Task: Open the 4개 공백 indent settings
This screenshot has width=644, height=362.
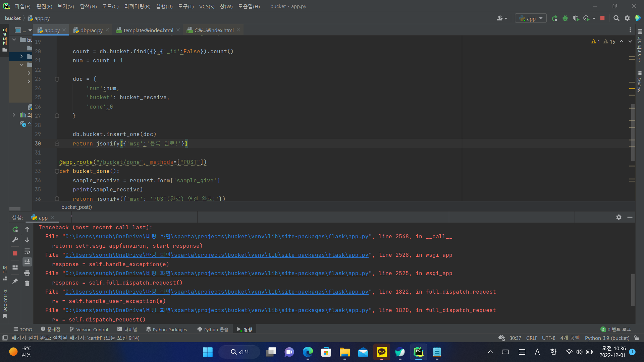Action: (x=570, y=338)
